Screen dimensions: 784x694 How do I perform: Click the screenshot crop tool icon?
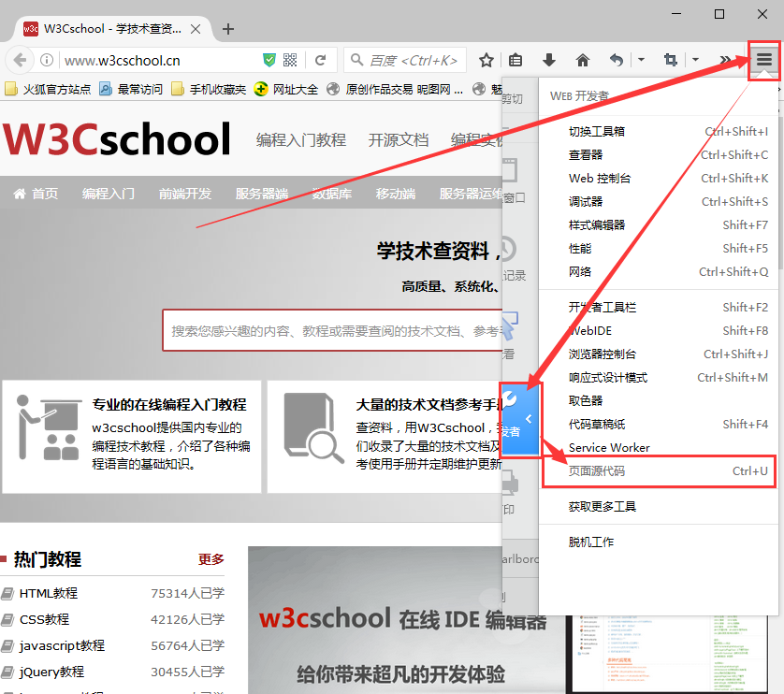670,60
